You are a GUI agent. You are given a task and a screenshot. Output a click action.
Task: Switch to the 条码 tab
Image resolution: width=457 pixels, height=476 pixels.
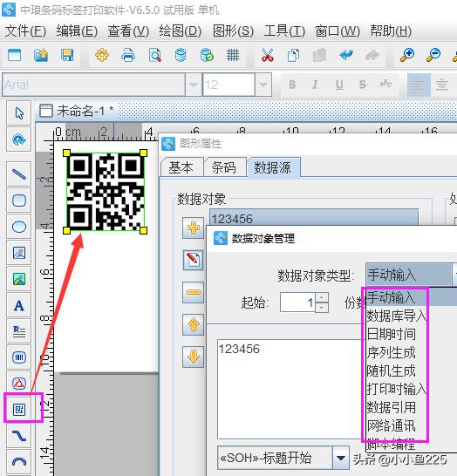(x=224, y=167)
